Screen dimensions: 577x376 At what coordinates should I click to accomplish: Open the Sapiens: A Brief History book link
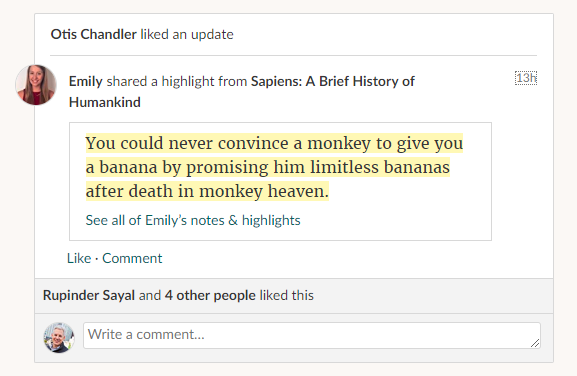242,91
